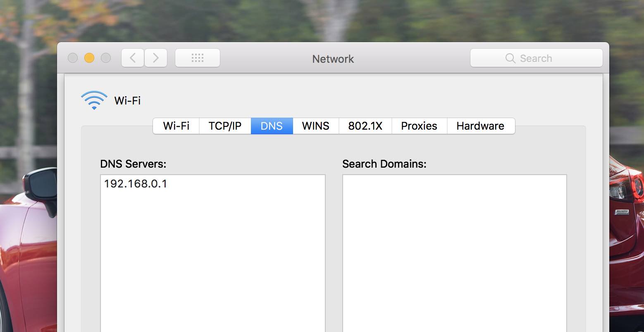This screenshot has width=644, height=332.
Task: Click inside the empty Search Domains list
Action: coord(454,248)
